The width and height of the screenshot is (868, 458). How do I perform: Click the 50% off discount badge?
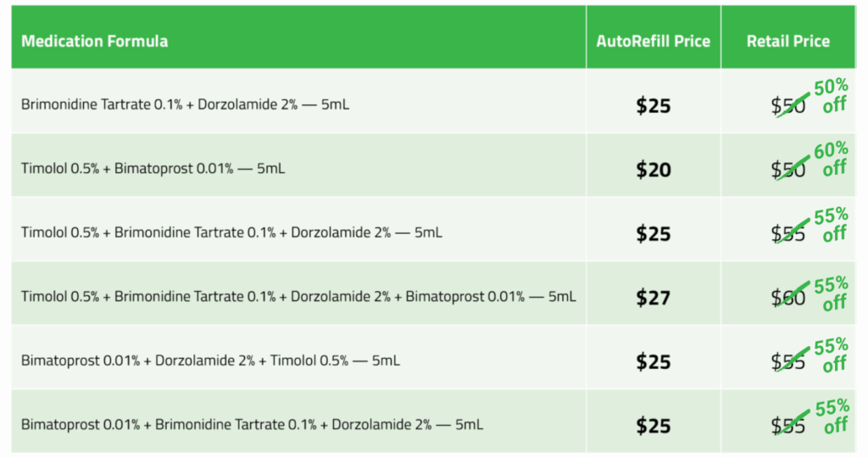click(x=831, y=96)
